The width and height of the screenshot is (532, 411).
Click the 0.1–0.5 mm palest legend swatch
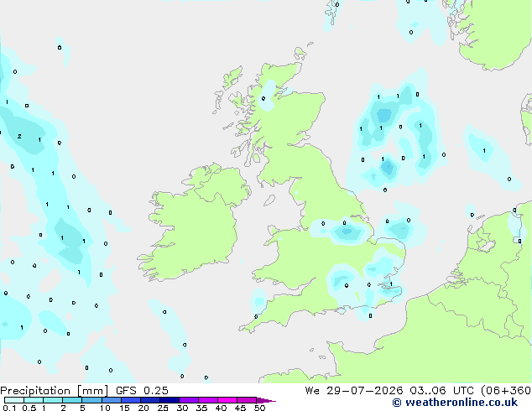[14, 400]
